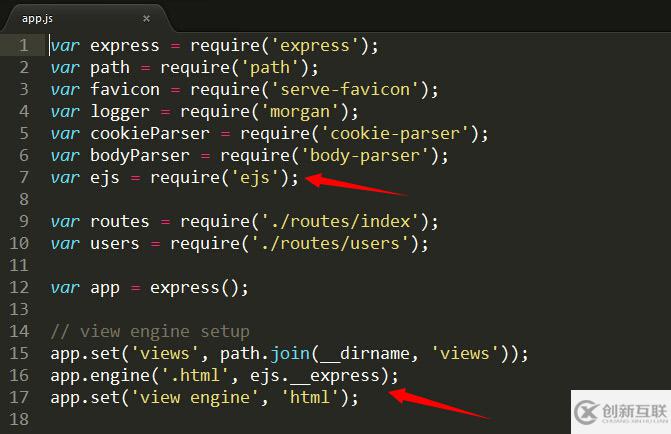Click the 'require' call on line 3
Image resolution: width=671 pixels, height=434 pixels.
point(225,90)
